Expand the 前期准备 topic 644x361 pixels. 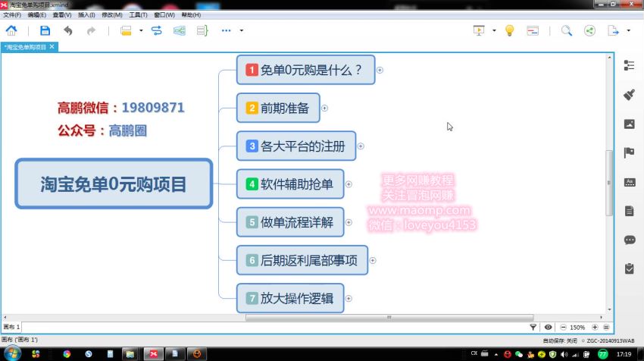[324, 108]
